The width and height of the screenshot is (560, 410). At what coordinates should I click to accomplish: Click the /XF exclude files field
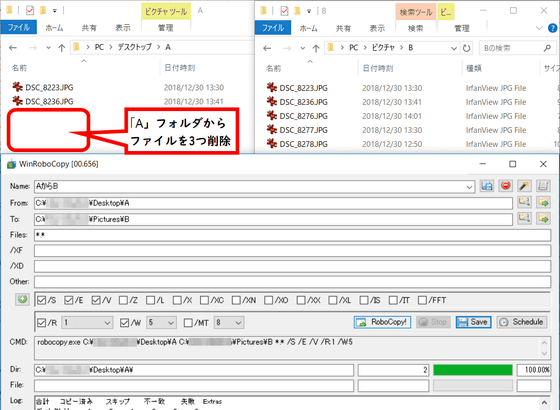click(292, 251)
